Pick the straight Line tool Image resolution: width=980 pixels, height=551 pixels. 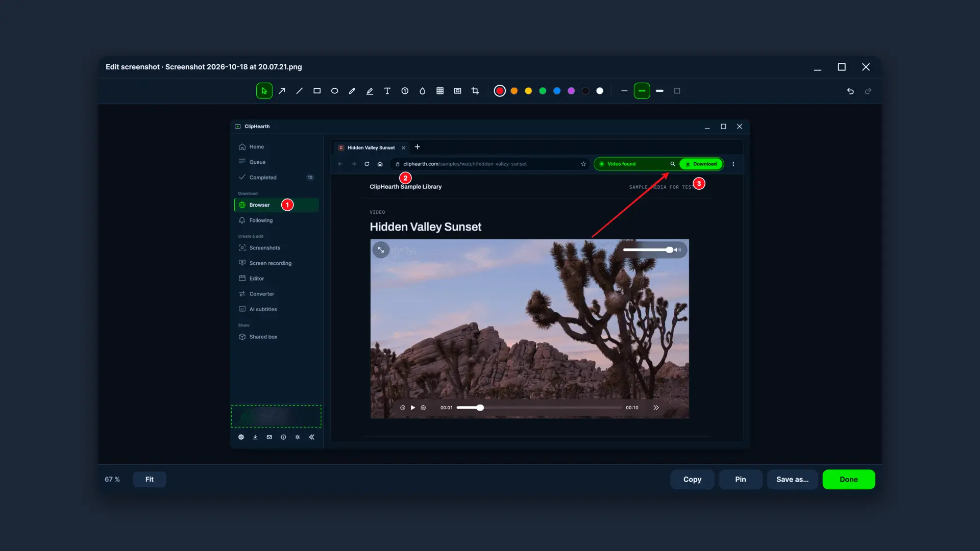click(x=299, y=91)
